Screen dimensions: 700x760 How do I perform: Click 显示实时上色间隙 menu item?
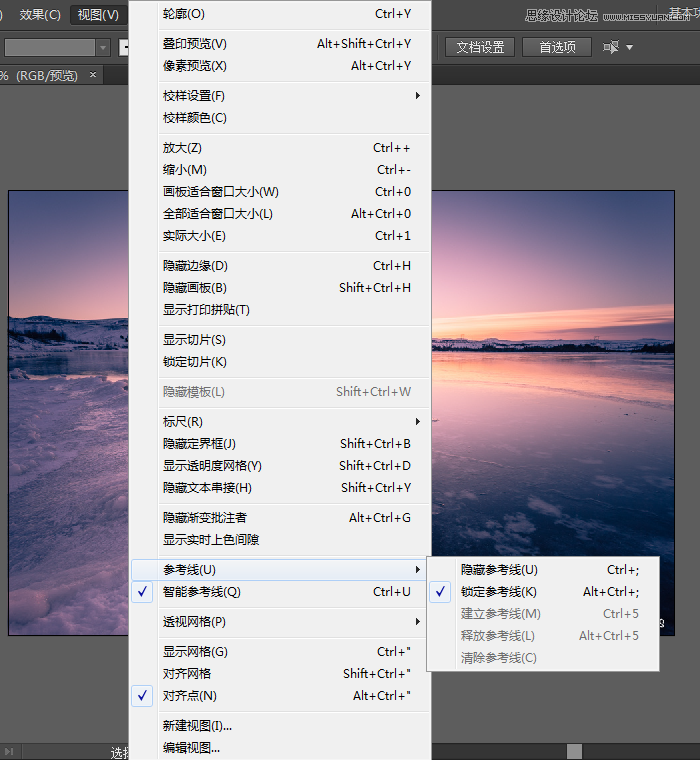click(x=281, y=540)
